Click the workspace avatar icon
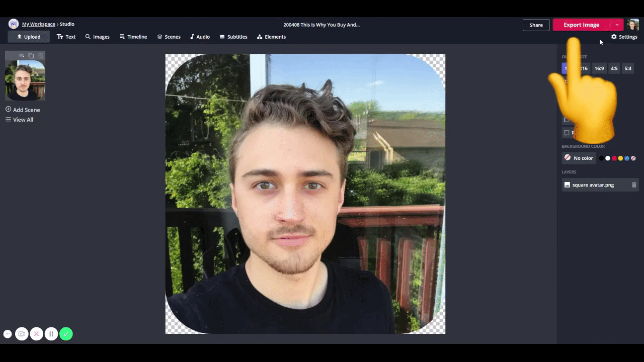 pyautogui.click(x=14, y=24)
